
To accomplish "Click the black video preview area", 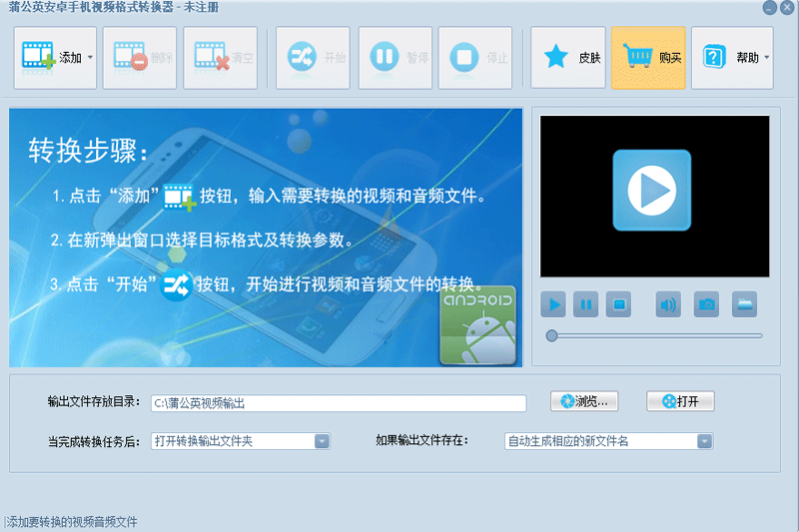I will click(x=655, y=197).
